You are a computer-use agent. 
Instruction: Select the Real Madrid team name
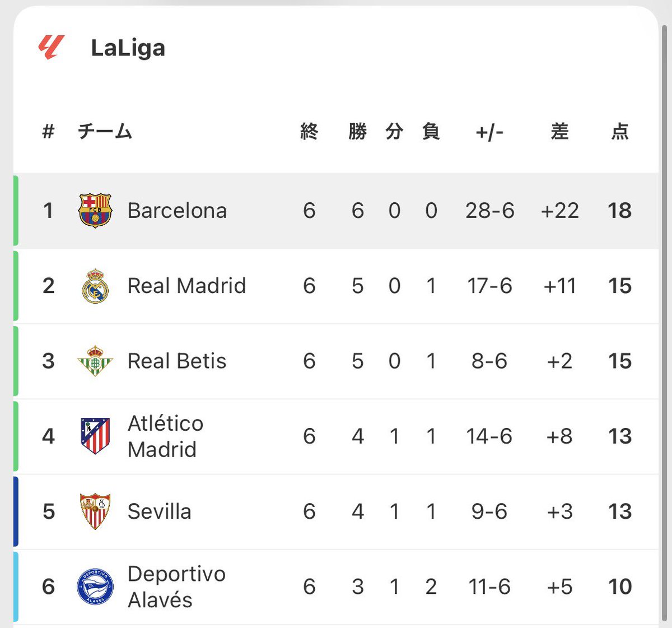coord(186,286)
